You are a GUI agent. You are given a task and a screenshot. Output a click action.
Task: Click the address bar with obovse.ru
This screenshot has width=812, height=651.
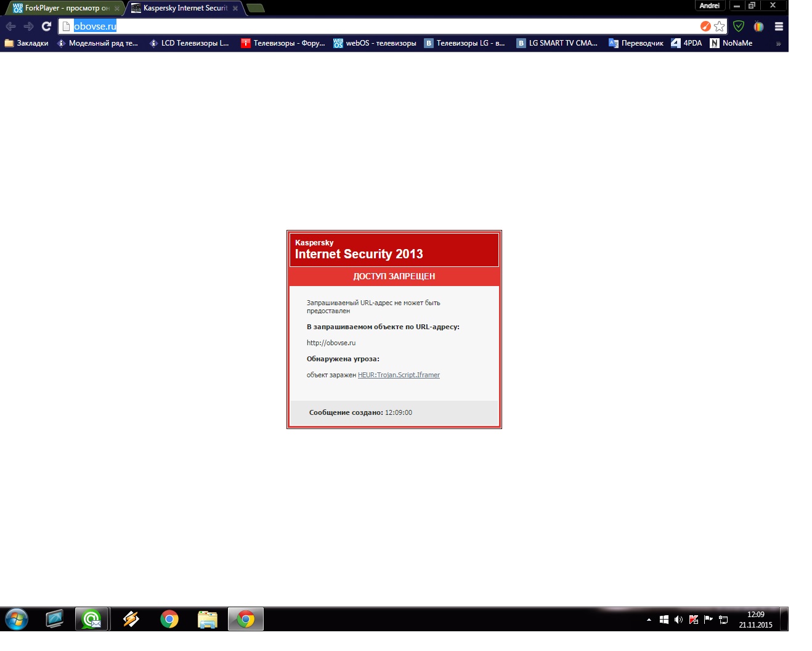point(370,26)
